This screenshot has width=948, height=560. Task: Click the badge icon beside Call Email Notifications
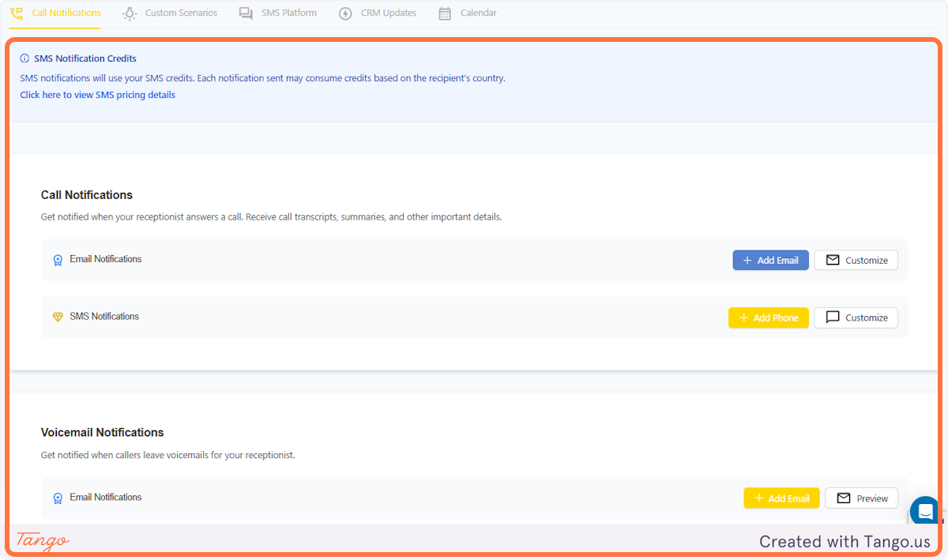tap(58, 260)
